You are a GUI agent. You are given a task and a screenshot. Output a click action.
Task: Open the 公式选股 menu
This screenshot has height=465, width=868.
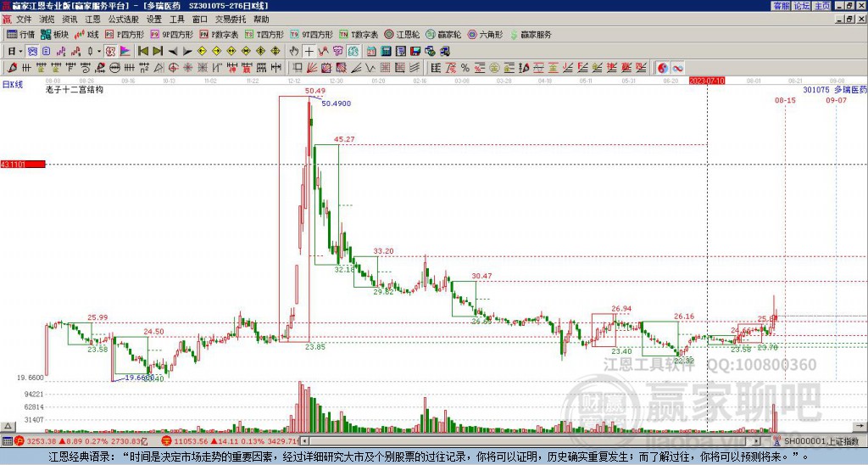[124, 20]
